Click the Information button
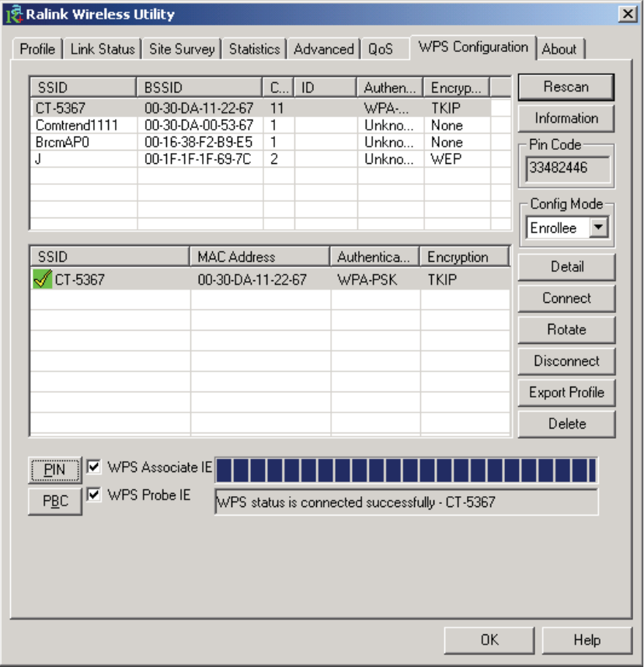The image size is (644, 667). pyautogui.click(x=566, y=118)
